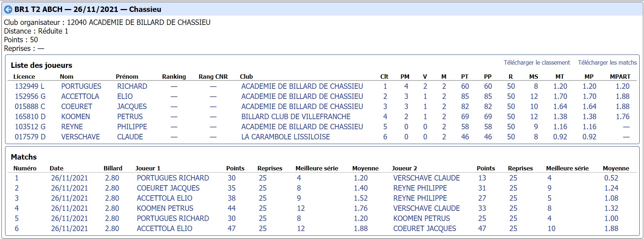The image size is (644, 239).
Task: Open player PORTUGUES in the player list
Action: 81,86
